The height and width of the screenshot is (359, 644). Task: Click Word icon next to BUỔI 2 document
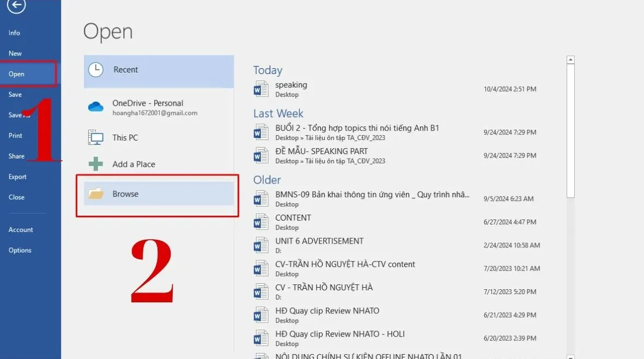click(x=261, y=132)
